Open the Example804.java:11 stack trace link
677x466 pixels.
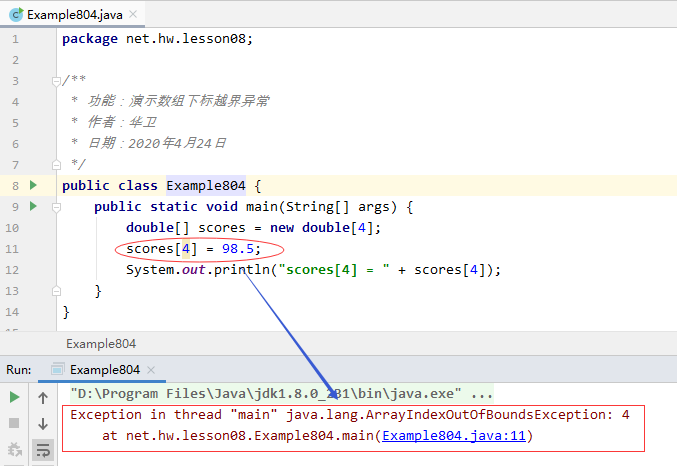(454, 436)
